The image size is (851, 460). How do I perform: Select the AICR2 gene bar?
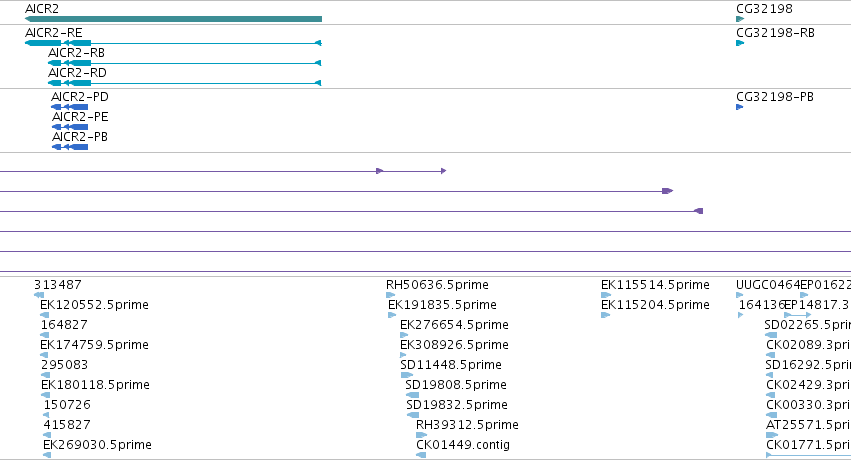173,19
